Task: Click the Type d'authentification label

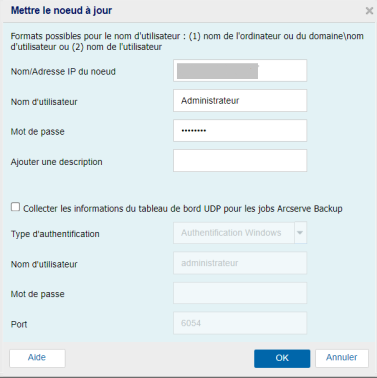Action: click(x=55, y=234)
